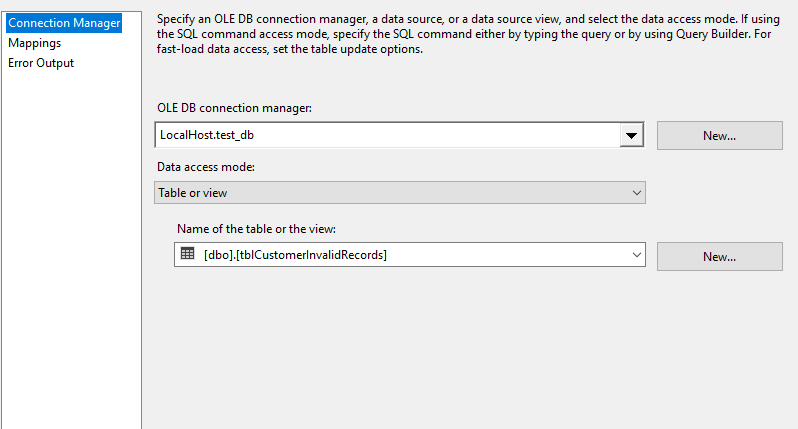Click the LocalHost.test_db connection field
This screenshot has width=798, height=429.
[x=387, y=135]
